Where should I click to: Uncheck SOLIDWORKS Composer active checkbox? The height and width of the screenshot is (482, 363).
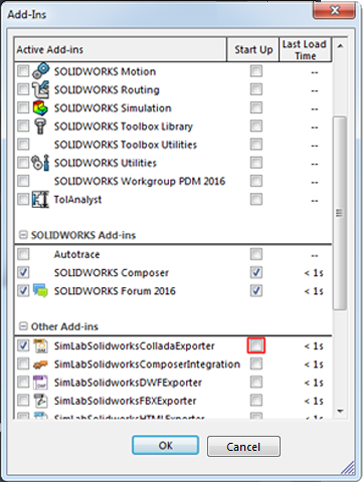[23, 272]
